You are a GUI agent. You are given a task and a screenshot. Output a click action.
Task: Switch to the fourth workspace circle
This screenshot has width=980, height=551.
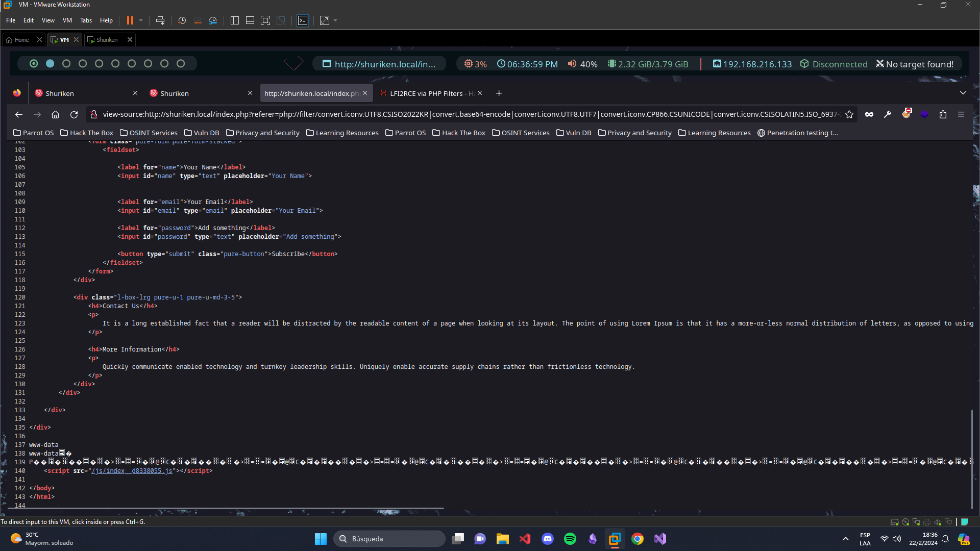pos(83,64)
